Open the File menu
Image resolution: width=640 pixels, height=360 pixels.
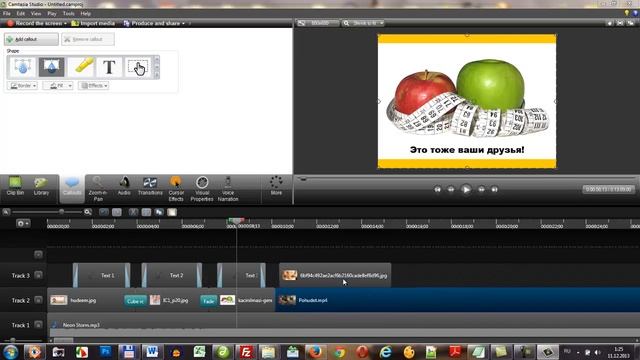tap(7, 13)
